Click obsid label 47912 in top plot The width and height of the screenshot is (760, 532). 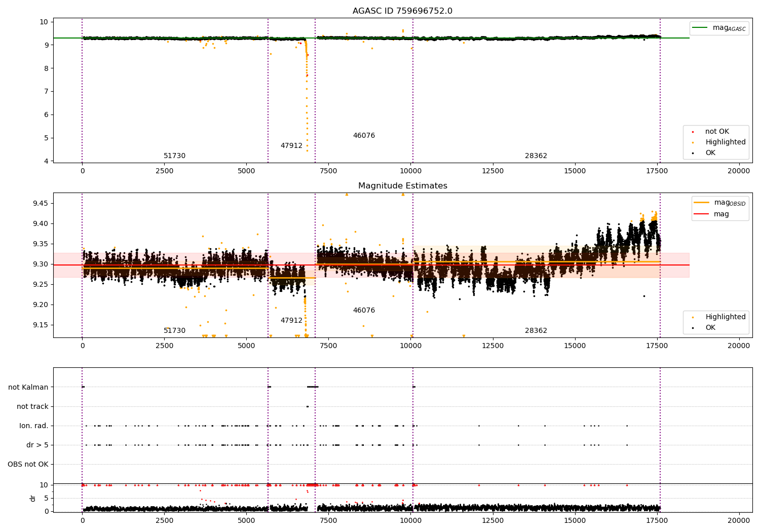coord(291,146)
